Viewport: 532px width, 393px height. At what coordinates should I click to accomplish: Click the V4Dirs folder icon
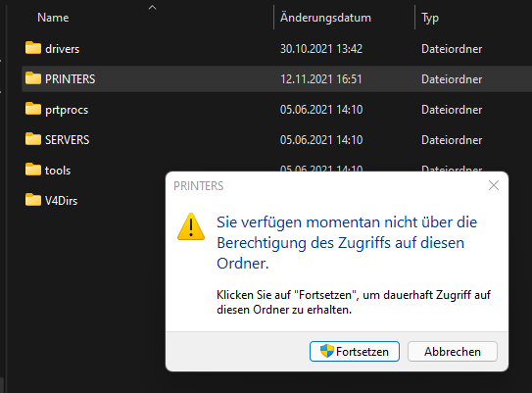pyautogui.click(x=33, y=200)
